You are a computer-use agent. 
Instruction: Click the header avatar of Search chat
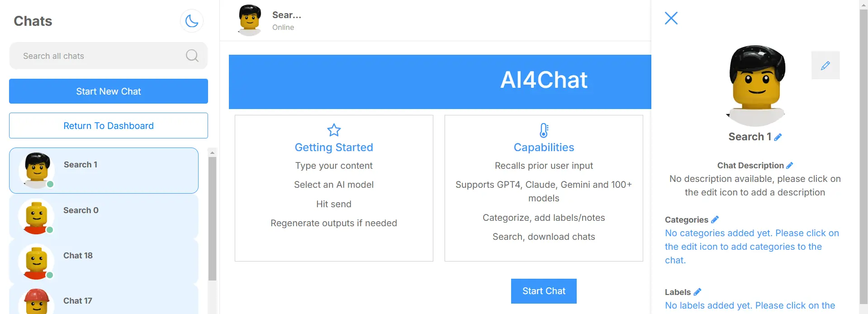tap(250, 20)
